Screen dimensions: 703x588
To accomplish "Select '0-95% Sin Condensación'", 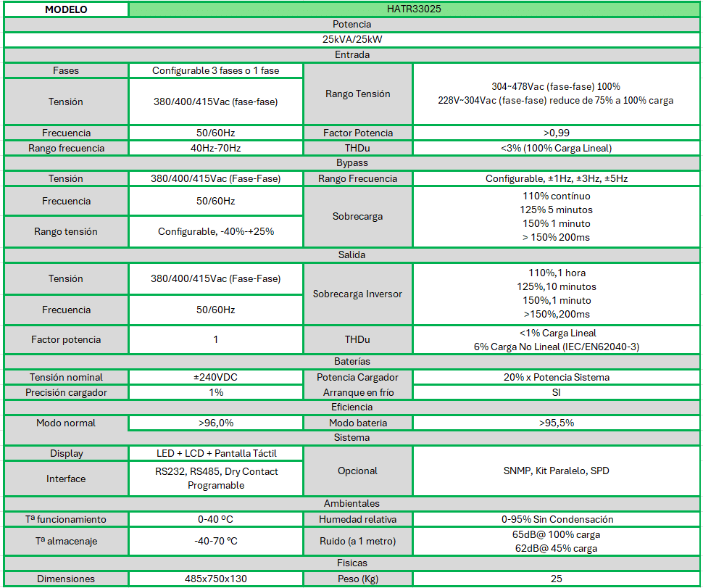I will pos(556,519).
